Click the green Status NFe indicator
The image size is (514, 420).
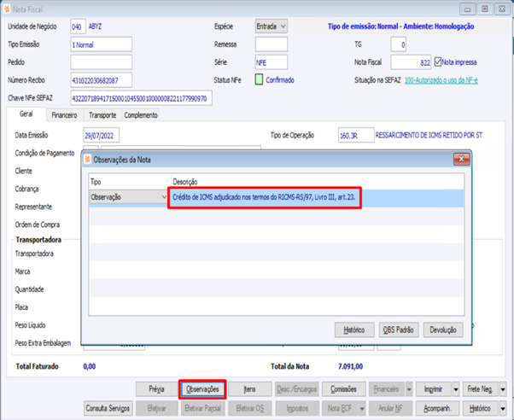click(x=259, y=79)
